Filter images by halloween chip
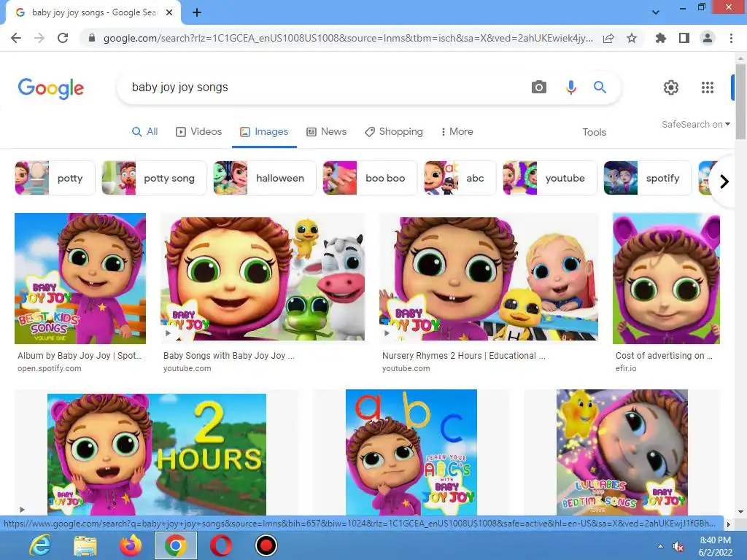Viewport: 747px width, 560px height. 264,178
